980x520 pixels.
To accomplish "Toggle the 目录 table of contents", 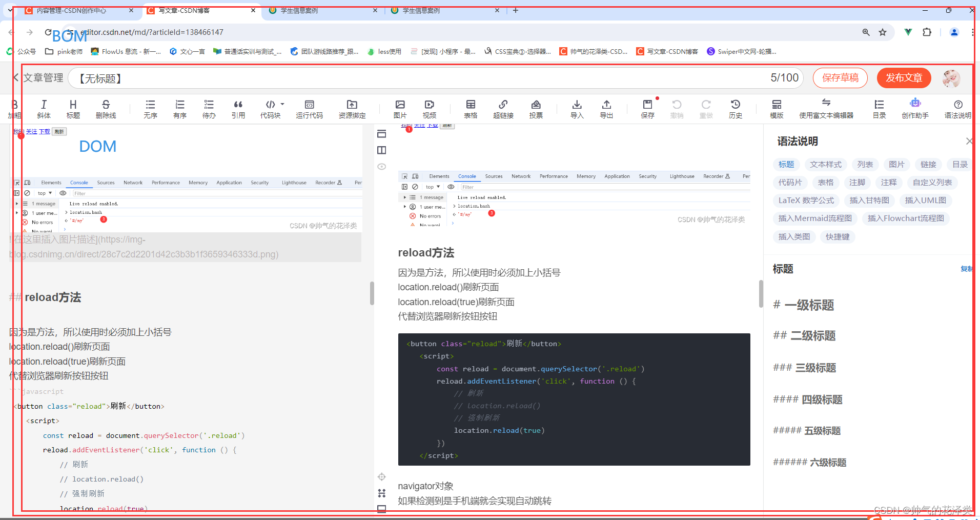I will [x=880, y=109].
